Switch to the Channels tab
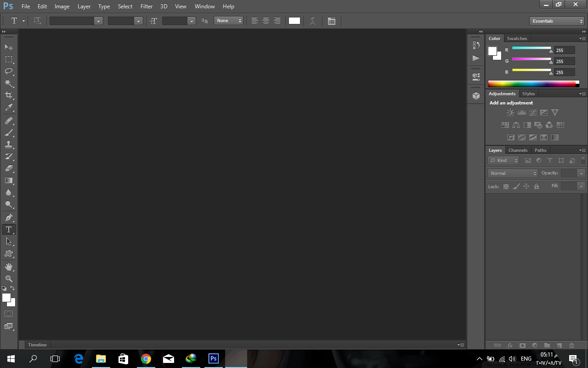Image resolution: width=588 pixels, height=368 pixels. [518, 150]
